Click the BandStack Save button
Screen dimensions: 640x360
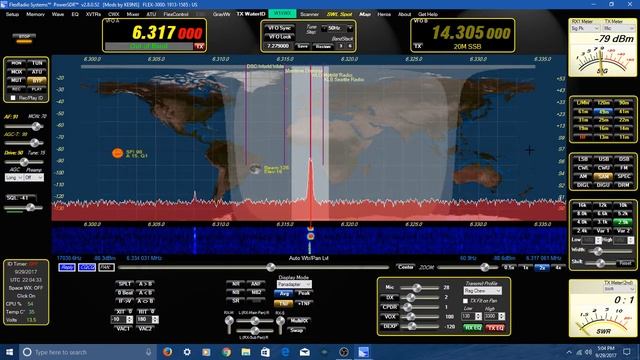click(302, 46)
